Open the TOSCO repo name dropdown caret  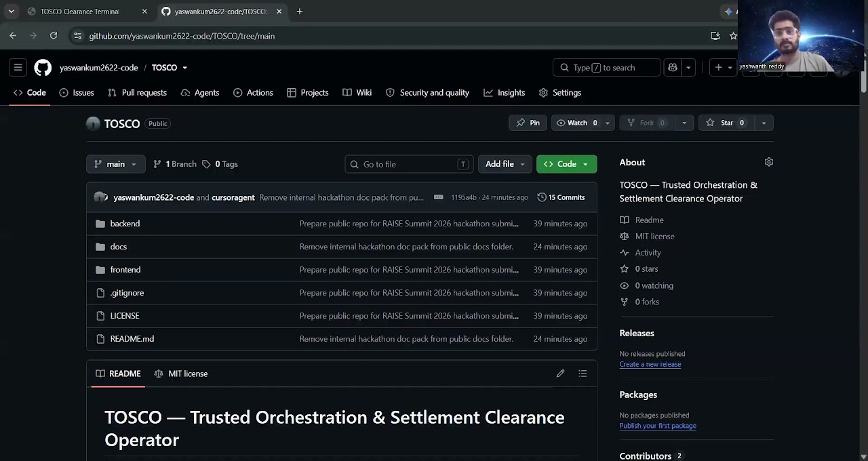(x=184, y=68)
